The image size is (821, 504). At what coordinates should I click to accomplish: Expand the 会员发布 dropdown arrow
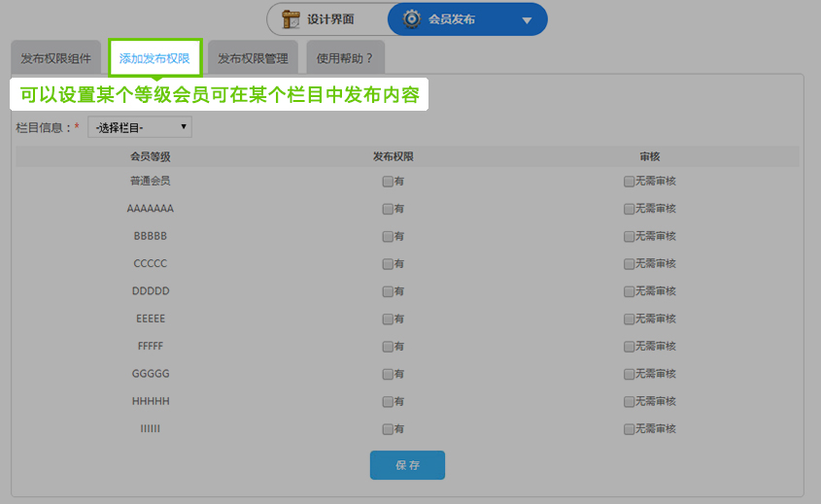527,20
